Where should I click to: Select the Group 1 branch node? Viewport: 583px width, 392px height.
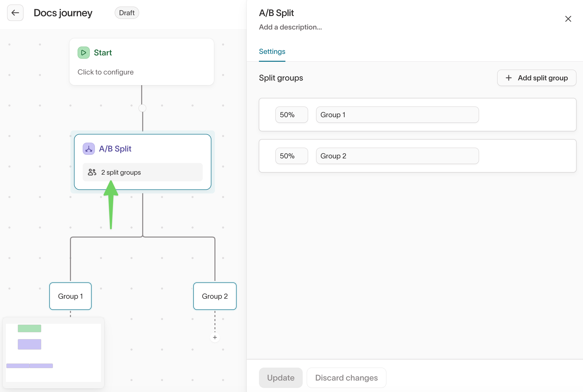tap(70, 296)
